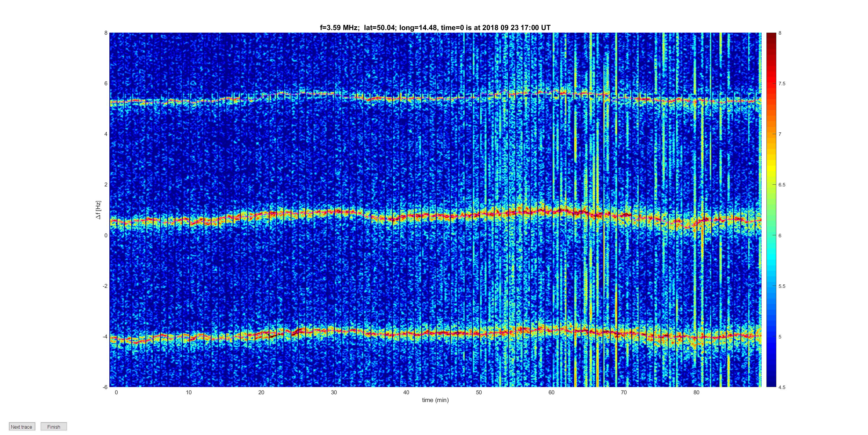
Task: Click the Next trace button
Action: pos(22,427)
